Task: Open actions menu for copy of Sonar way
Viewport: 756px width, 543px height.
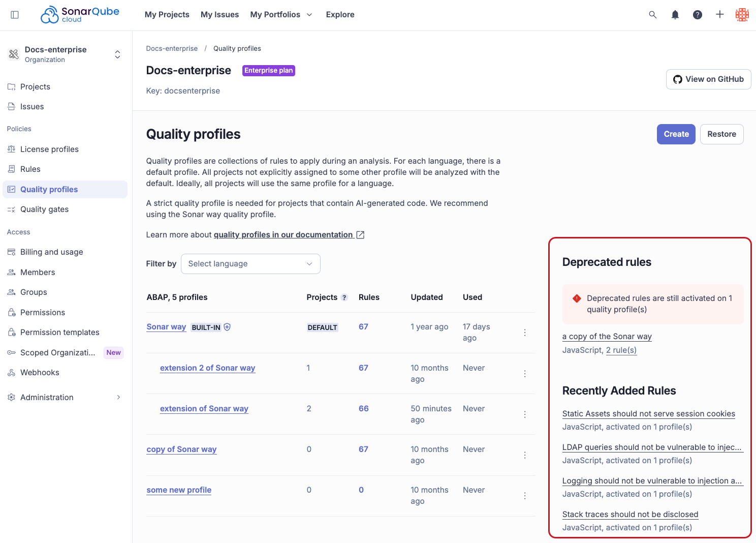Action: coord(525,455)
